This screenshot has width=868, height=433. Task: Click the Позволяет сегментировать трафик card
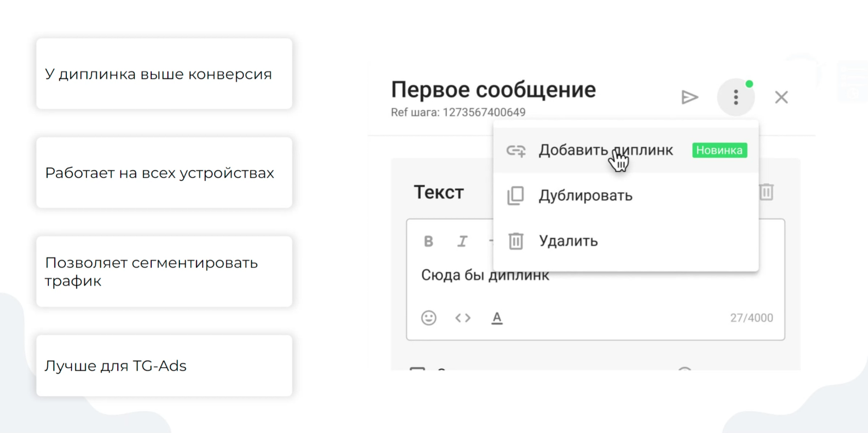point(164,271)
